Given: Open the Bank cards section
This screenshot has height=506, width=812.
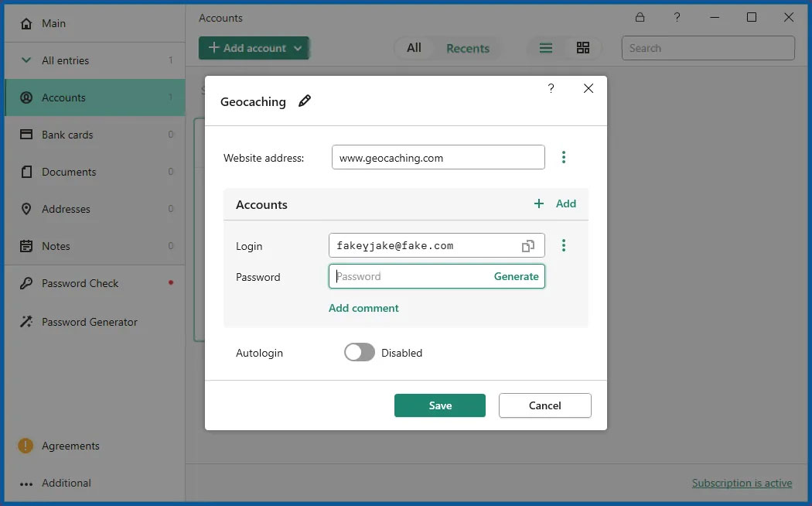Looking at the screenshot, I should pos(95,135).
